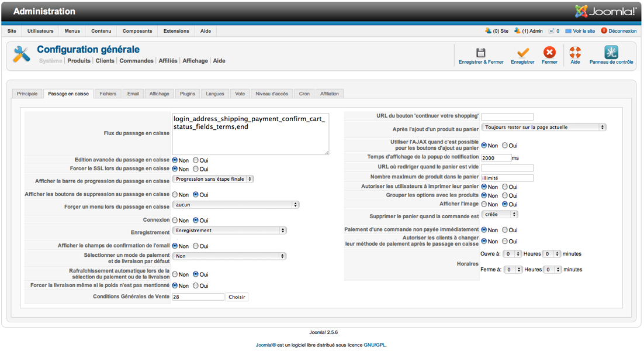
Task: Click the Flux du passage en caisse text area
Action: point(251,134)
